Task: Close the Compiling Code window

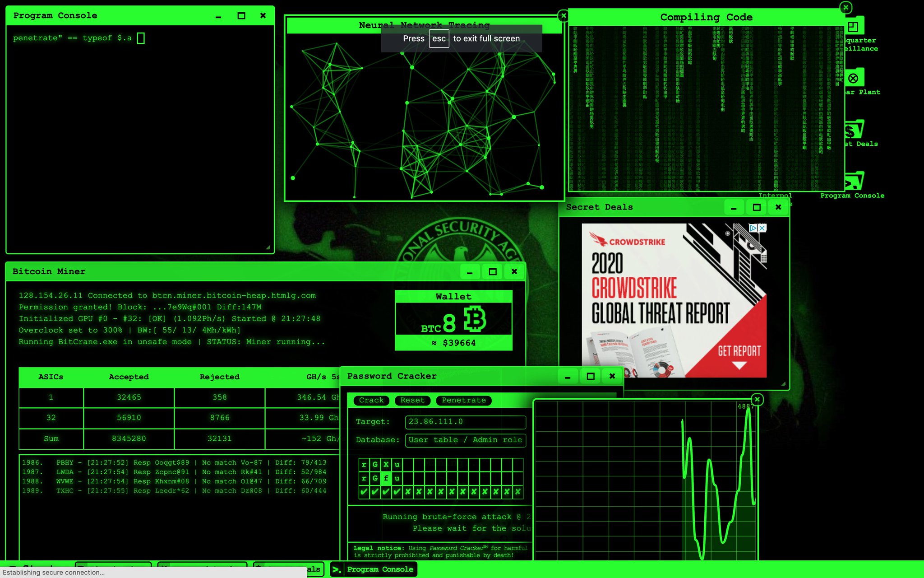Action: [846, 7]
